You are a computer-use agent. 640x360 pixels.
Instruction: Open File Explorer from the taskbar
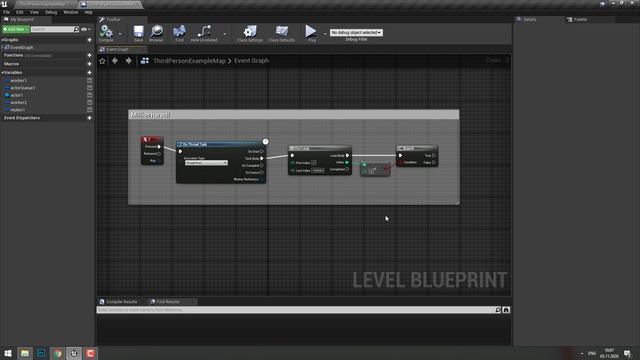pyautogui.click(x=24, y=353)
